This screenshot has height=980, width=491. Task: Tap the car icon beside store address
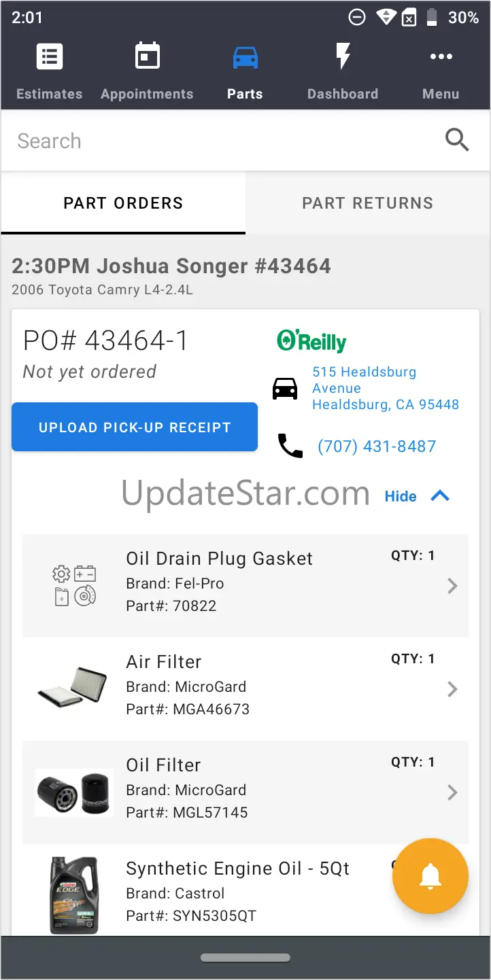(x=285, y=389)
